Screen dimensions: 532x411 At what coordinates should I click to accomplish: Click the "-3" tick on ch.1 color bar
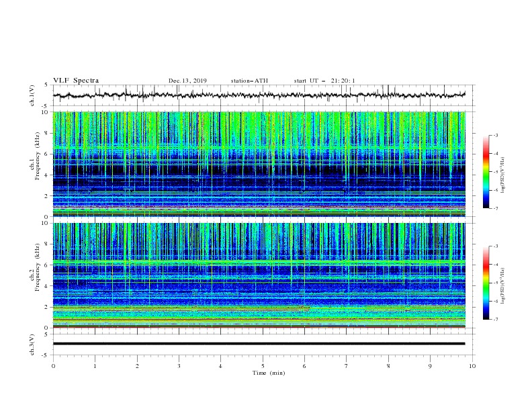click(495, 135)
